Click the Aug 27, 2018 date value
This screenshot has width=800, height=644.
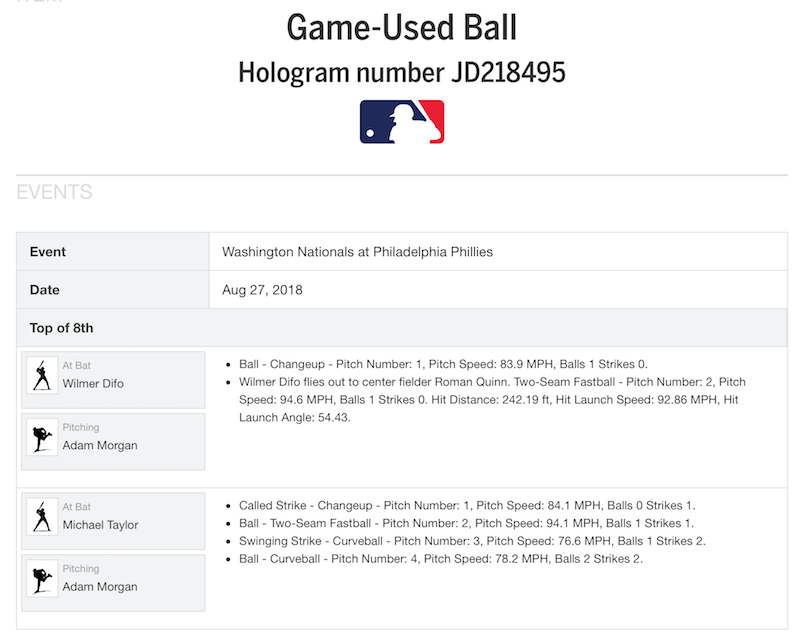click(x=262, y=290)
